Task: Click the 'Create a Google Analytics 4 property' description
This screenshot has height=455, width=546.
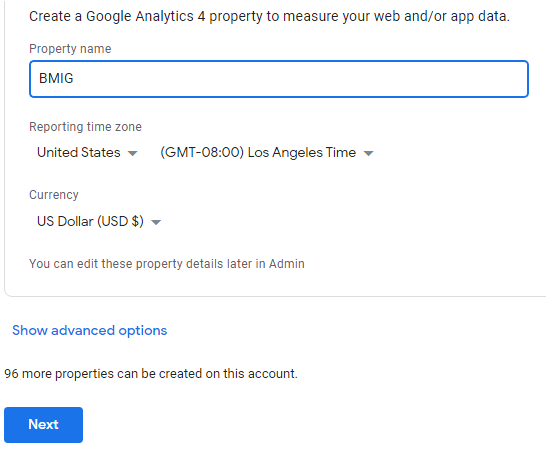Action: 269,16
